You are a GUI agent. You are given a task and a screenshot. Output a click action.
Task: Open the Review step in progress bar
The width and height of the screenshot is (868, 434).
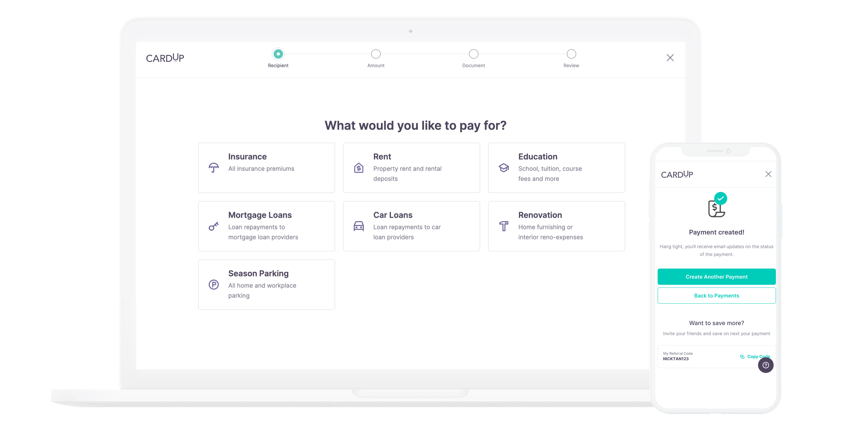[571, 54]
